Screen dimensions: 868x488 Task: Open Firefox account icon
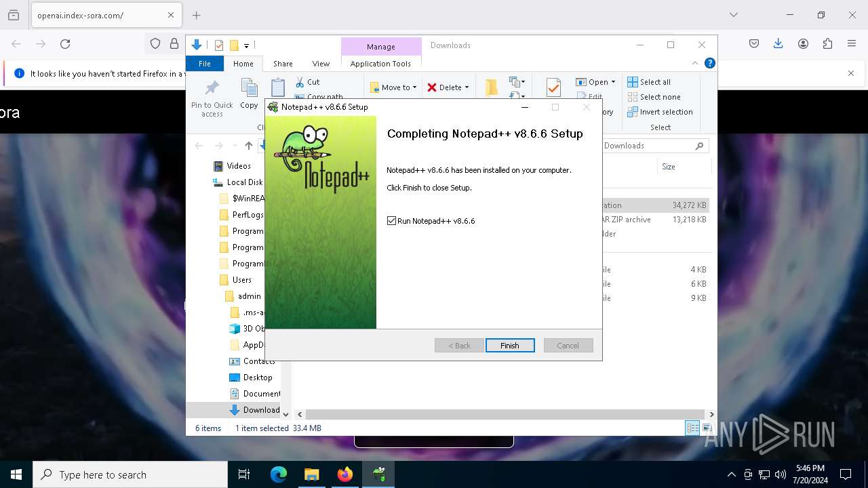click(x=803, y=44)
